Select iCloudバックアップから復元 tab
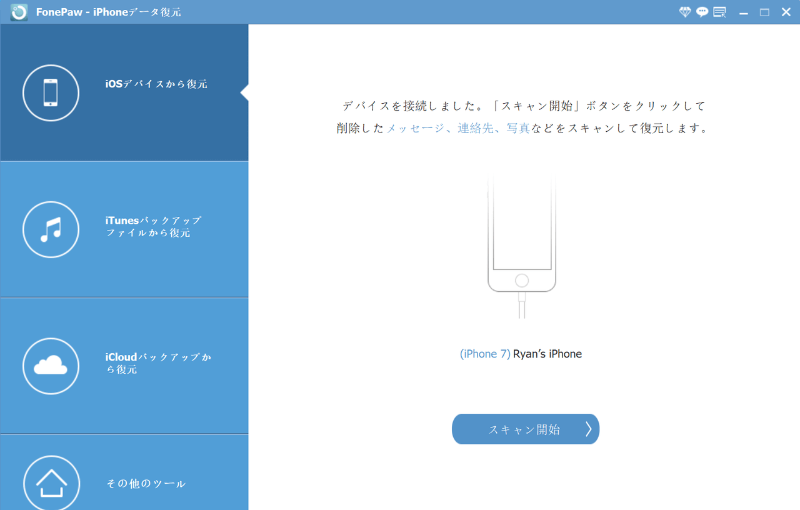 (x=124, y=366)
